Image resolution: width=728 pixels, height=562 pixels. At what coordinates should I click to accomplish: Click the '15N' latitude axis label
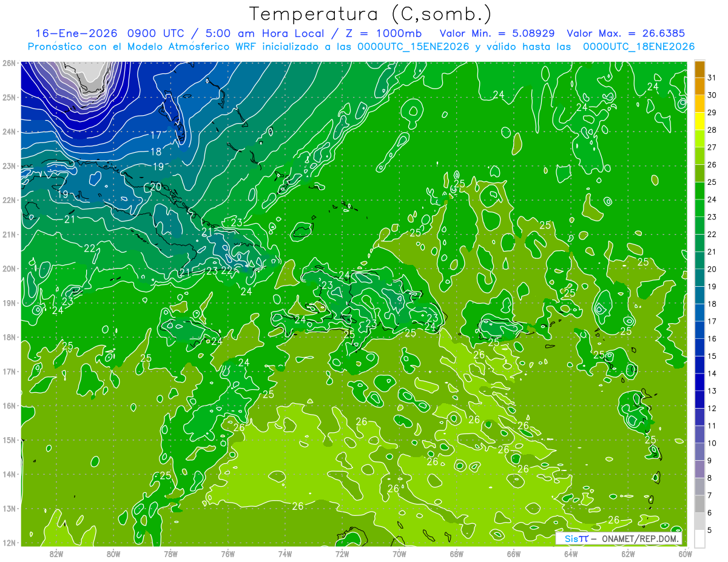click(x=8, y=440)
